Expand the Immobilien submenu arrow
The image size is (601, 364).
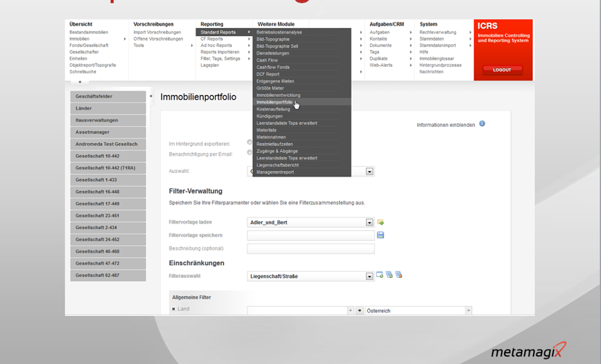click(x=125, y=39)
